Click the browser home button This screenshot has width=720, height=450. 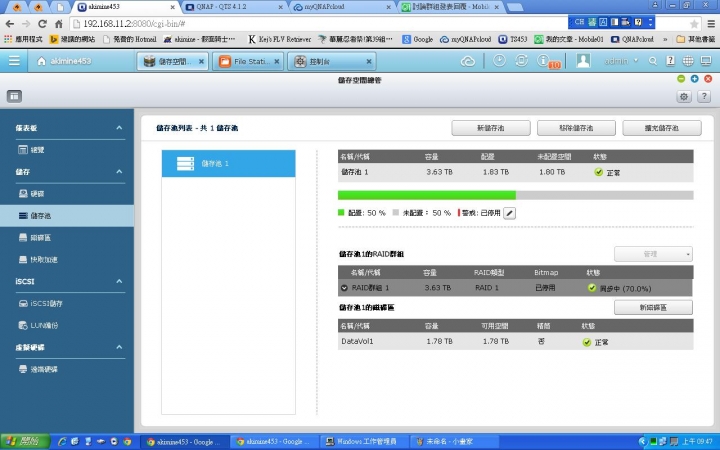pyautogui.click(x=59, y=24)
